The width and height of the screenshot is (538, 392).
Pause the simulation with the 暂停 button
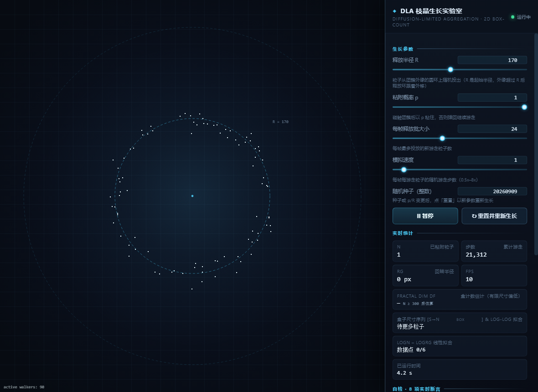[x=425, y=216]
